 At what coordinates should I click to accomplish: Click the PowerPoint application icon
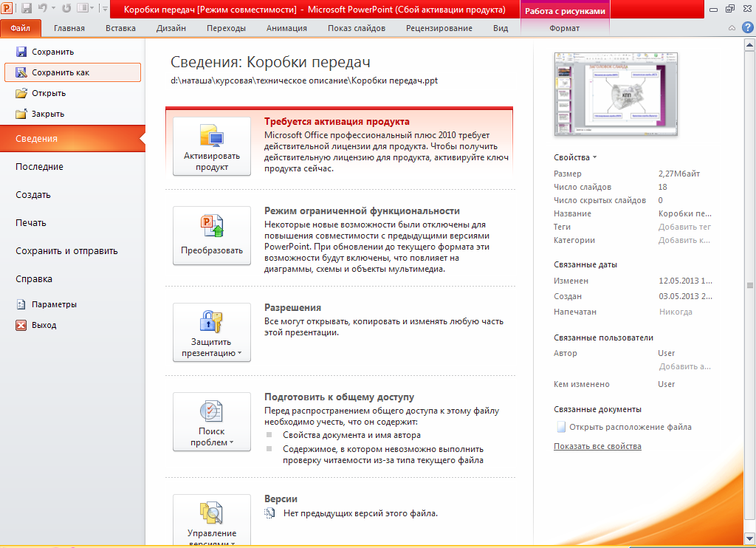(7, 8)
